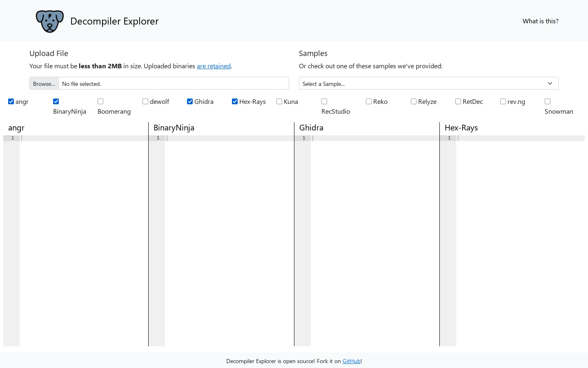Screen dimensions: 588x368
Task: Enable the RetDec checkbox
Action: pyautogui.click(x=458, y=101)
